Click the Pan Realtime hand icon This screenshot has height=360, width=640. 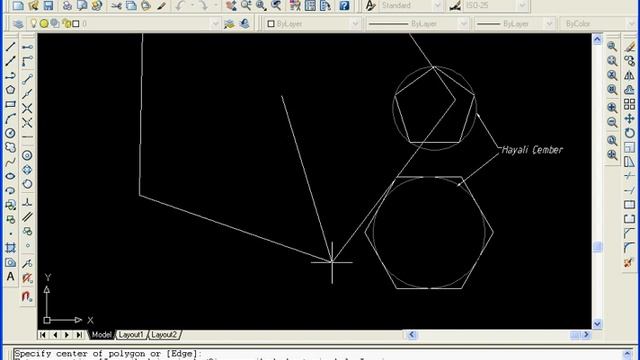click(x=231, y=5)
